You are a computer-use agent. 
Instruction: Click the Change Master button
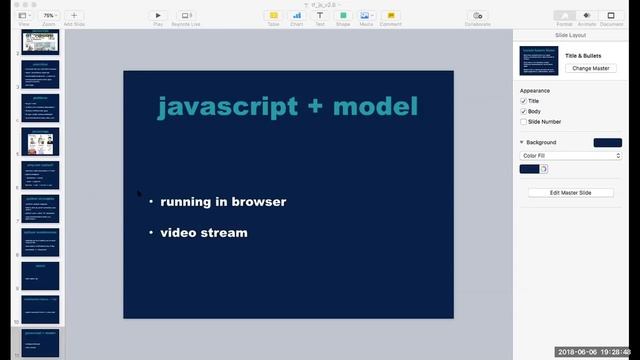point(591,68)
